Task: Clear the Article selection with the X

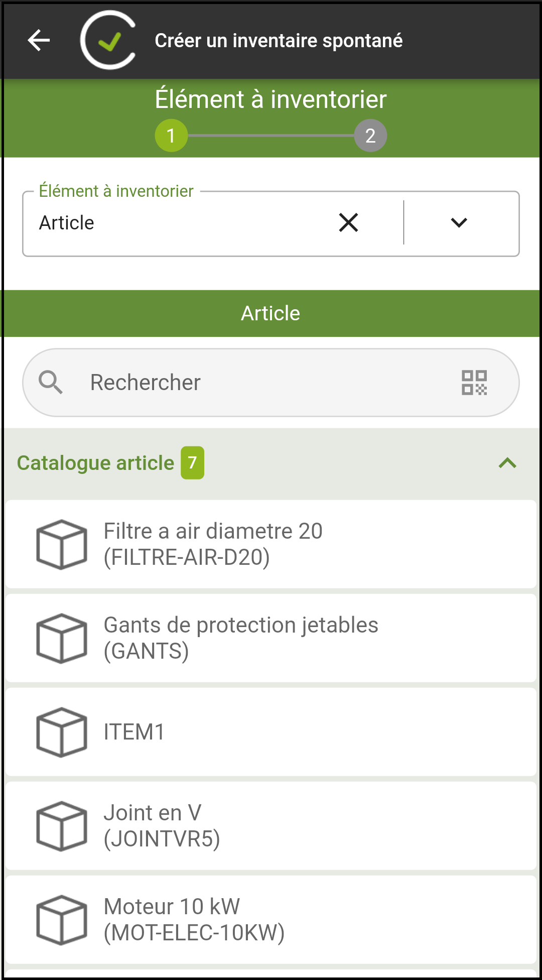Action: 348,222
